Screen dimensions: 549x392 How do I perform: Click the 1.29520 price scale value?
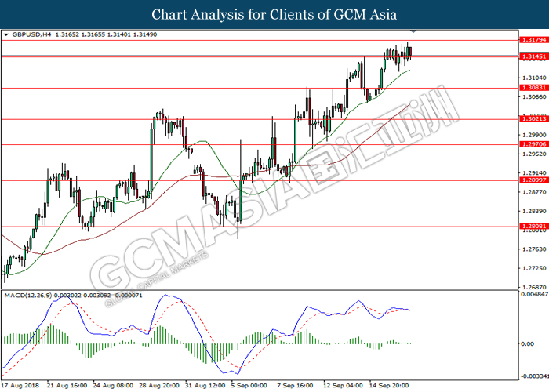pos(534,154)
